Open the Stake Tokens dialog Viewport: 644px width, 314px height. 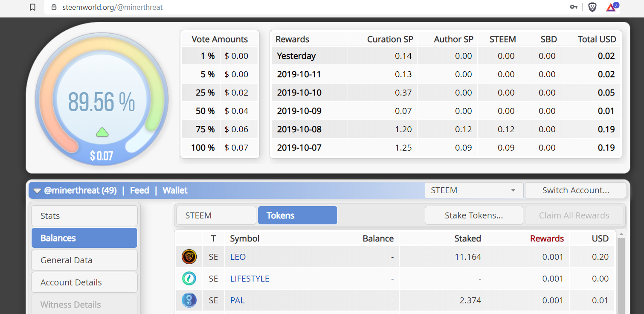coord(474,215)
